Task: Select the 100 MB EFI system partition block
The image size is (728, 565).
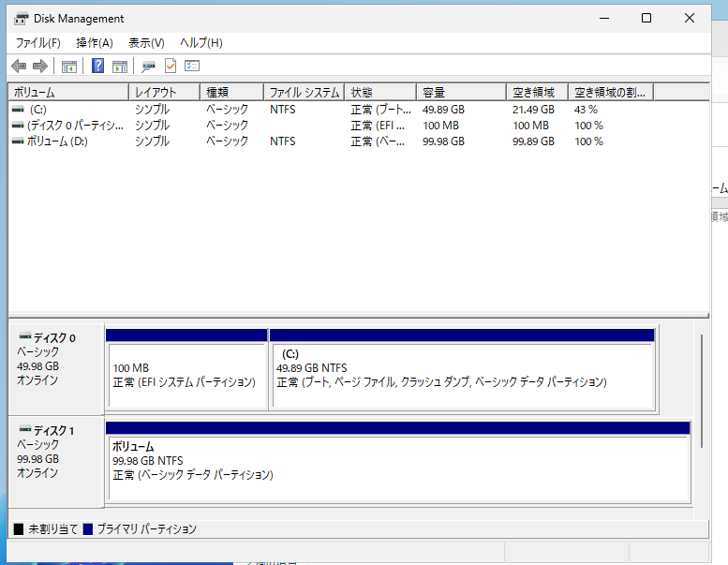Action: (186, 375)
